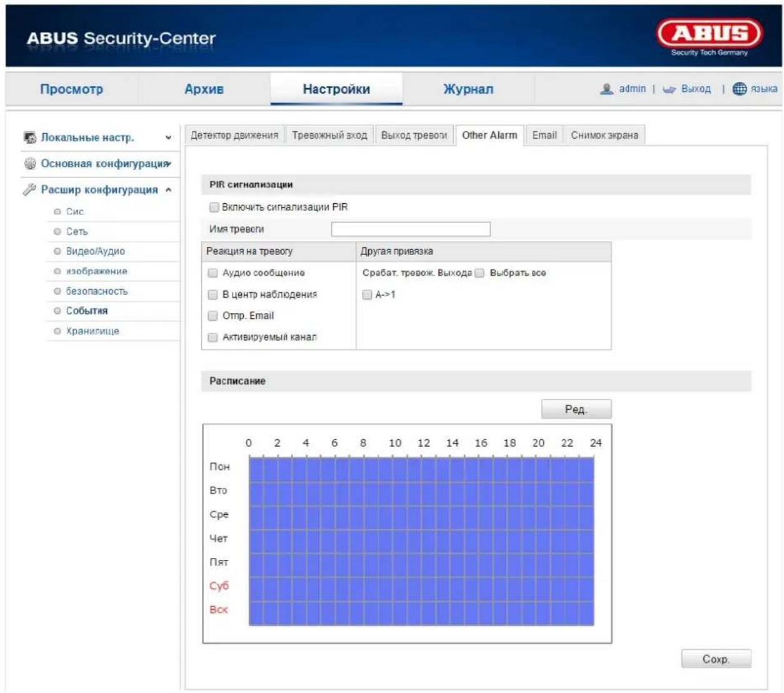Open the Журнал main tab
The height and width of the screenshot is (693, 784).
(468, 89)
